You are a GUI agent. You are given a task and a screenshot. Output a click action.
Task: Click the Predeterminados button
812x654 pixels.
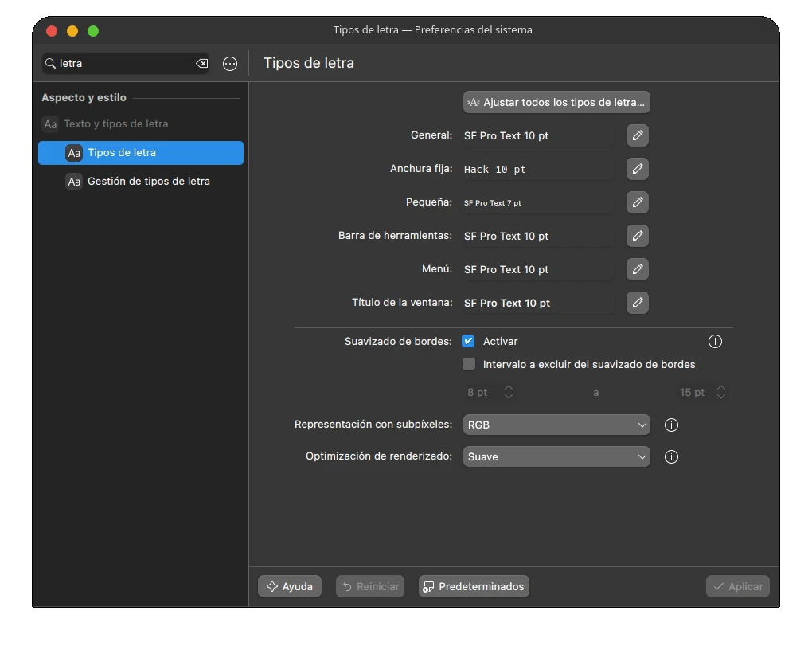coord(474,586)
